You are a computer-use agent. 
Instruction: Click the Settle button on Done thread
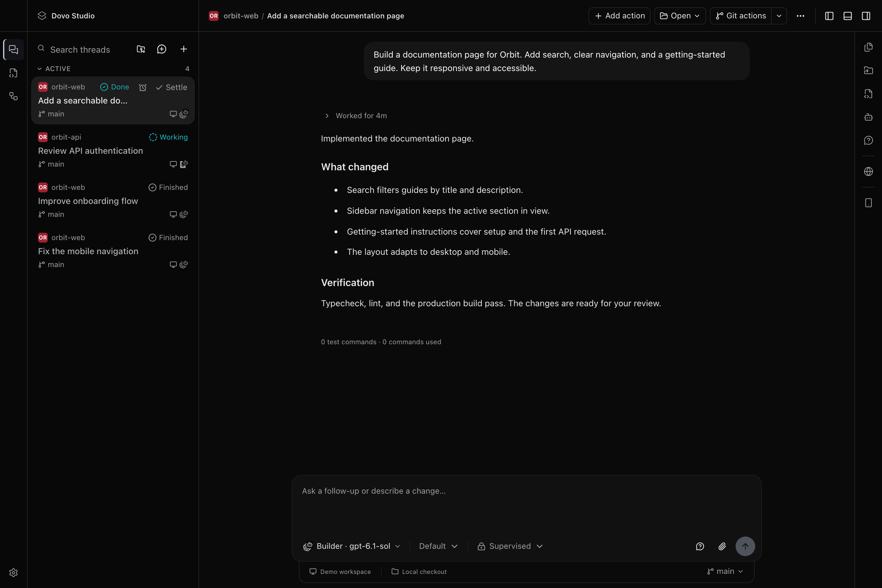[171, 87]
